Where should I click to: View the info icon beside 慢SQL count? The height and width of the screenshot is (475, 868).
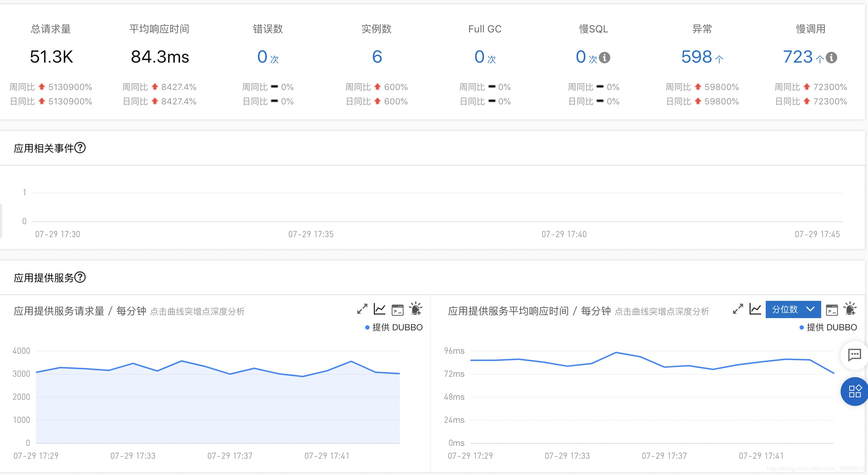coord(605,58)
